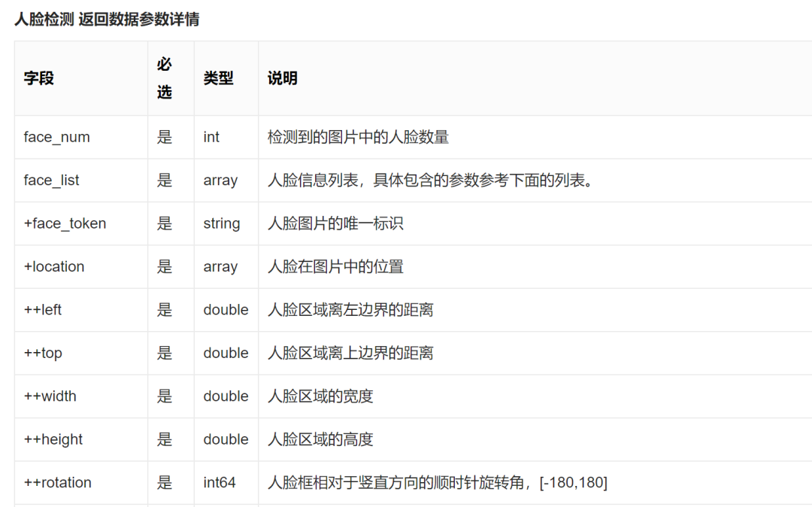This screenshot has width=812, height=507.
Task: Click description 人脸框相对于竖直方向的顺时针旋转角
Action: click(x=395, y=483)
